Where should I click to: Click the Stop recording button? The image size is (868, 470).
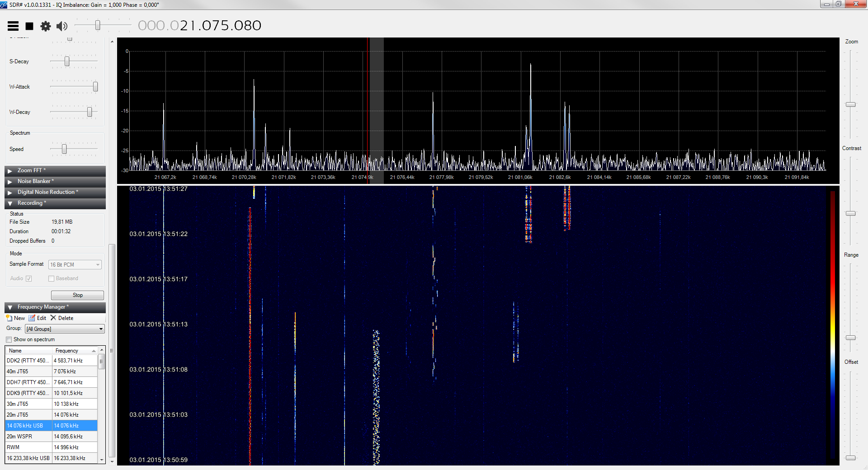click(x=77, y=295)
